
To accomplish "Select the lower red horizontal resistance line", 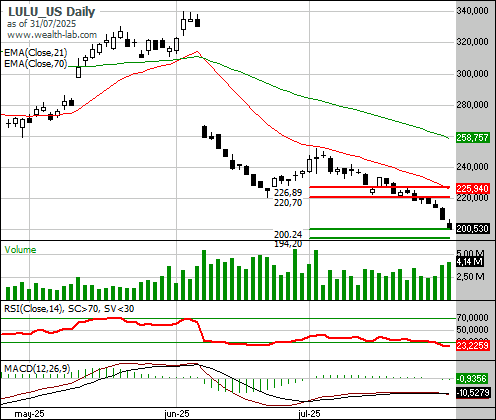I will point(380,197).
